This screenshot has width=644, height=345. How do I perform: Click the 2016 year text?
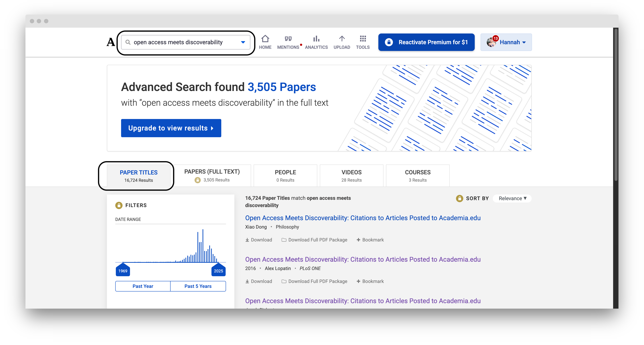coord(250,268)
